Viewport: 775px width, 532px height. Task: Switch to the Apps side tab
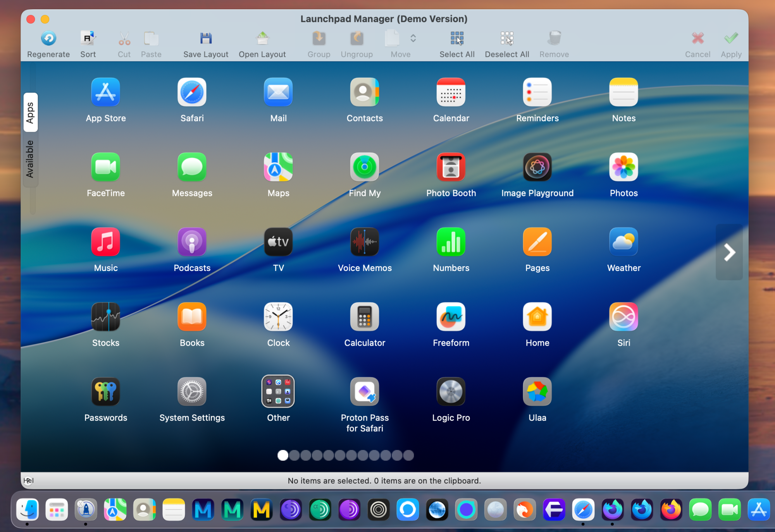(x=30, y=113)
